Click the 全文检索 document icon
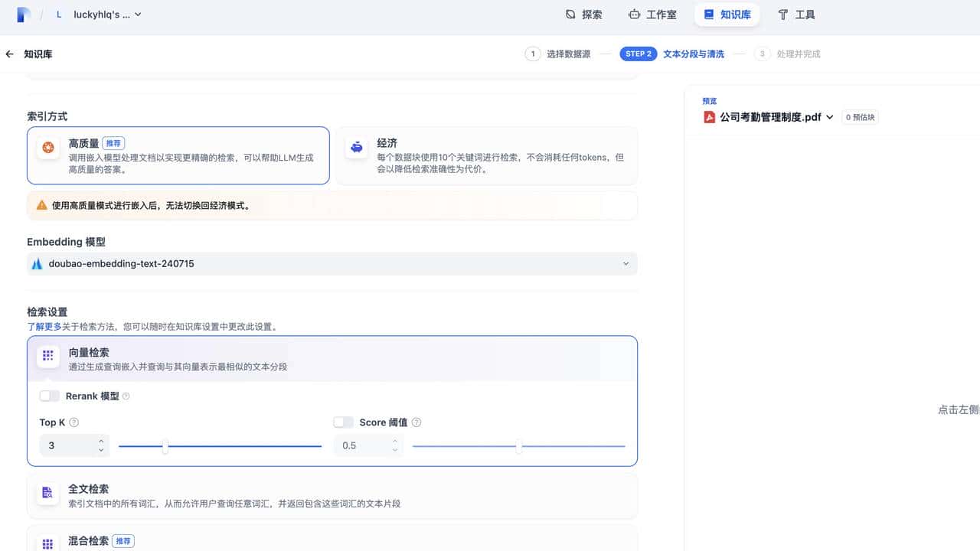The height and width of the screenshot is (551, 980). click(x=47, y=494)
